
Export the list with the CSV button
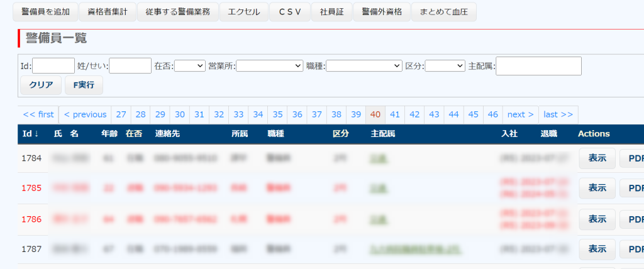[289, 12]
